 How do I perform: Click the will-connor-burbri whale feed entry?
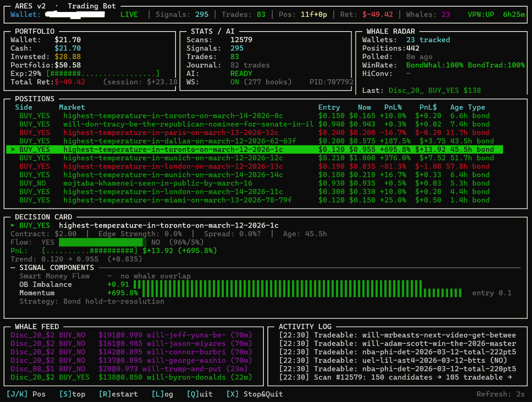(131, 352)
